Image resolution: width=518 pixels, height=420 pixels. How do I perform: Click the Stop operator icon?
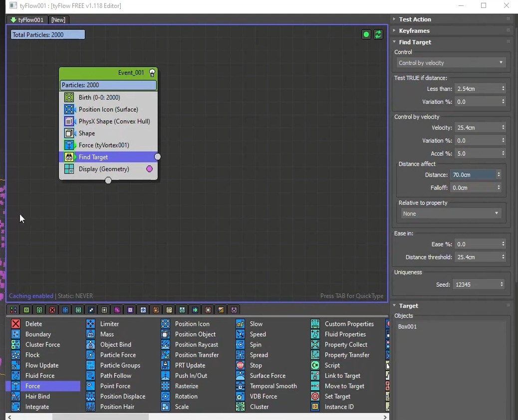(x=240, y=365)
